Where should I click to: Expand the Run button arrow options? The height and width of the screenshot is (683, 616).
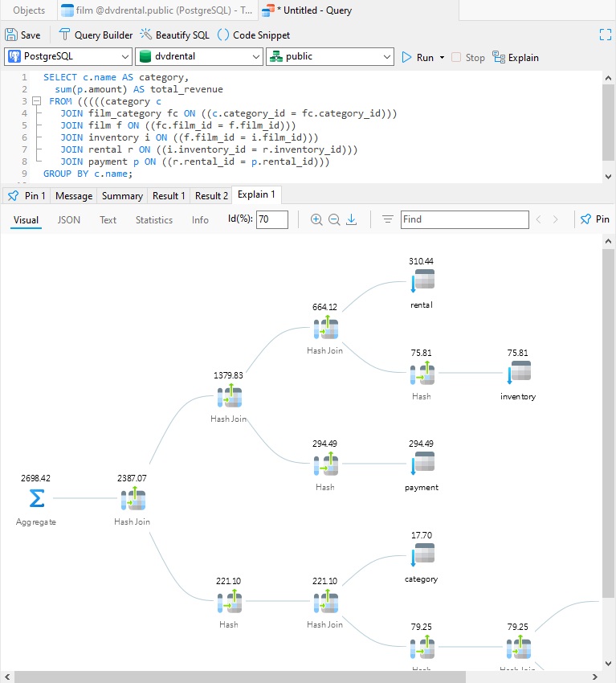click(x=442, y=58)
